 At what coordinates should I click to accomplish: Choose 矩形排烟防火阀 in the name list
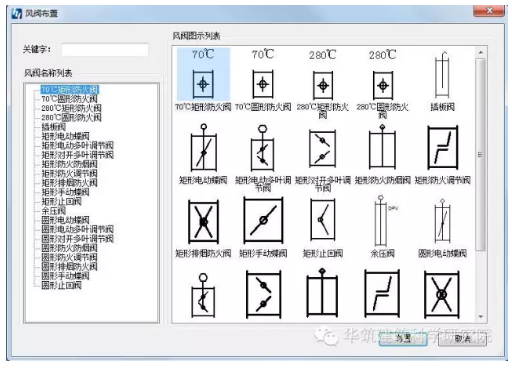coord(69,183)
